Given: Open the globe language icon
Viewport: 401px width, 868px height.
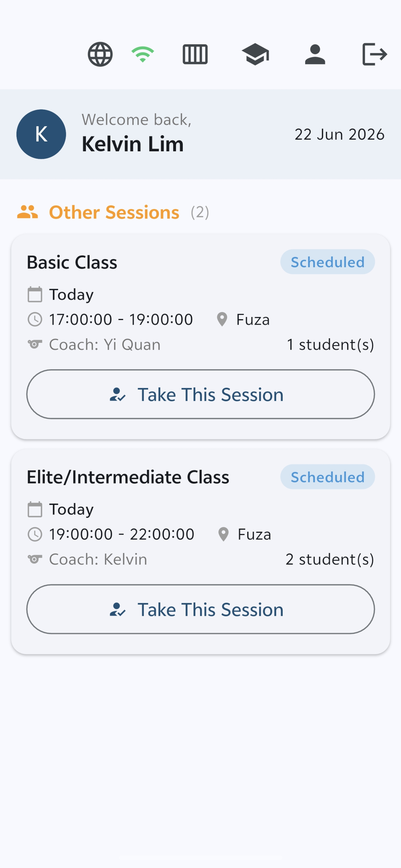Looking at the screenshot, I should [100, 54].
